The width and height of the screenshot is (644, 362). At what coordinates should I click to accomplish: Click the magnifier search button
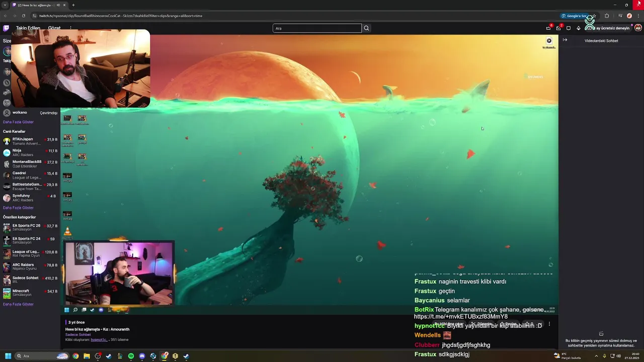tap(366, 28)
